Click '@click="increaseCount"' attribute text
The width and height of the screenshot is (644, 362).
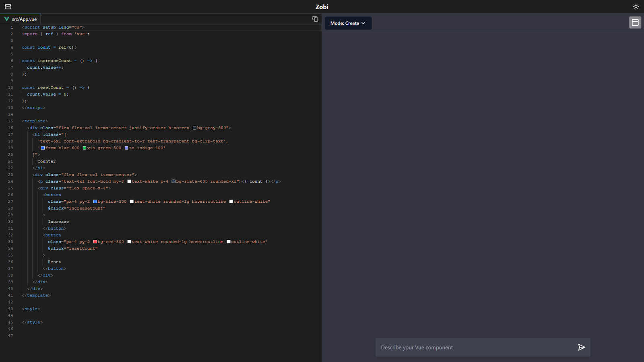pyautogui.click(x=76, y=208)
